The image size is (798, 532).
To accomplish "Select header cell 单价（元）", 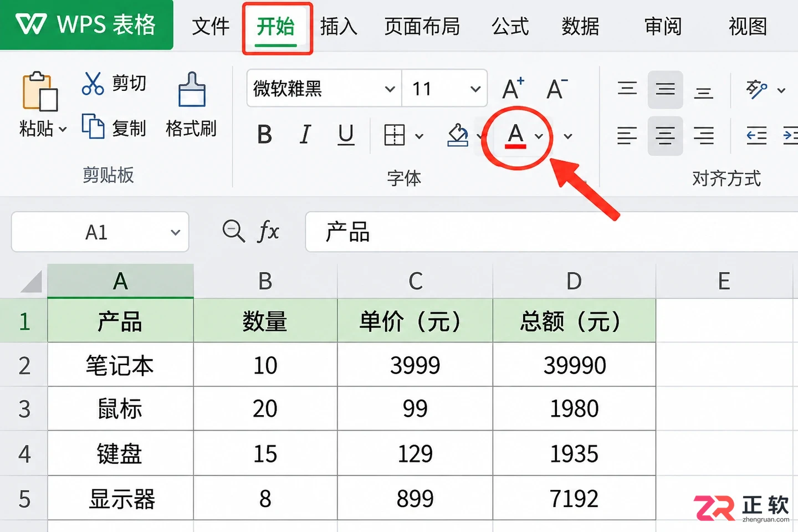I will tap(415, 321).
